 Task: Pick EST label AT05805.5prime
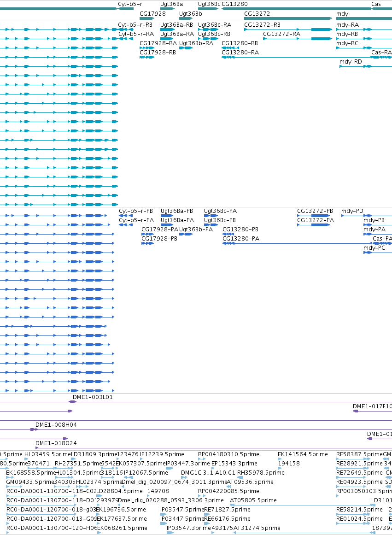point(253,500)
